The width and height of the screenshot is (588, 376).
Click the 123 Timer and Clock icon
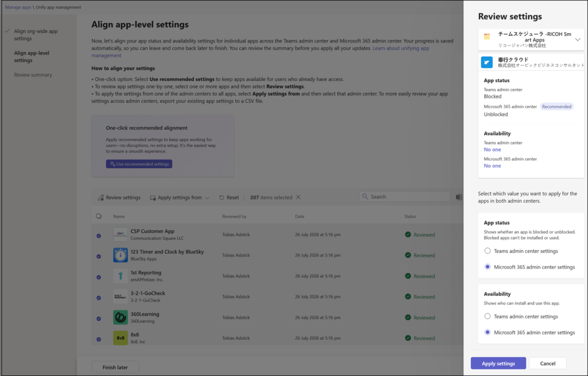click(x=121, y=255)
